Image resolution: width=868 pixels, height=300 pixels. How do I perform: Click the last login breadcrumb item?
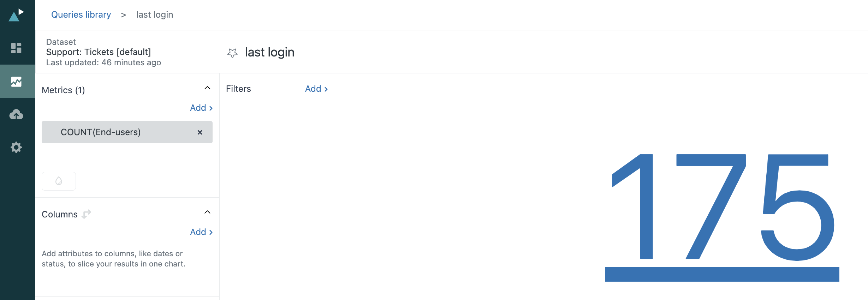coord(155,14)
